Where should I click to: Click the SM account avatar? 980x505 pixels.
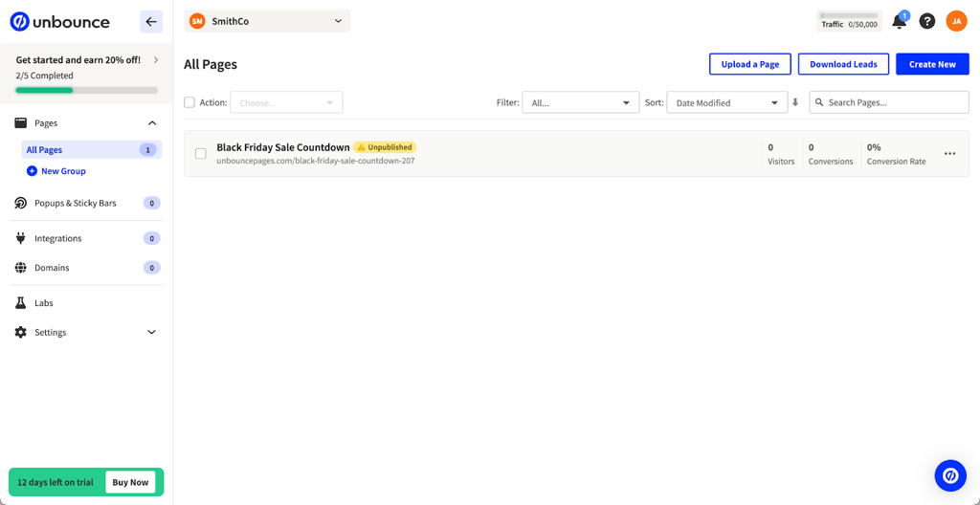pyautogui.click(x=197, y=21)
